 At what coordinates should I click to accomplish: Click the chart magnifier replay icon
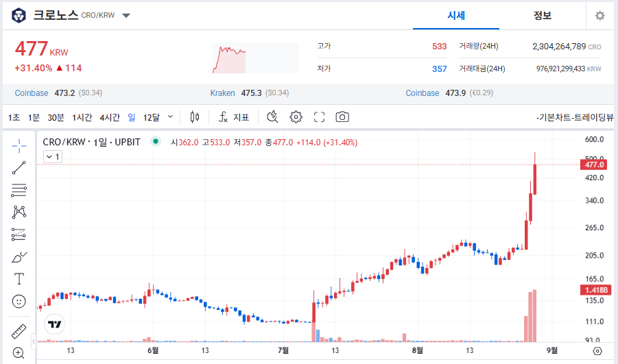(x=272, y=117)
